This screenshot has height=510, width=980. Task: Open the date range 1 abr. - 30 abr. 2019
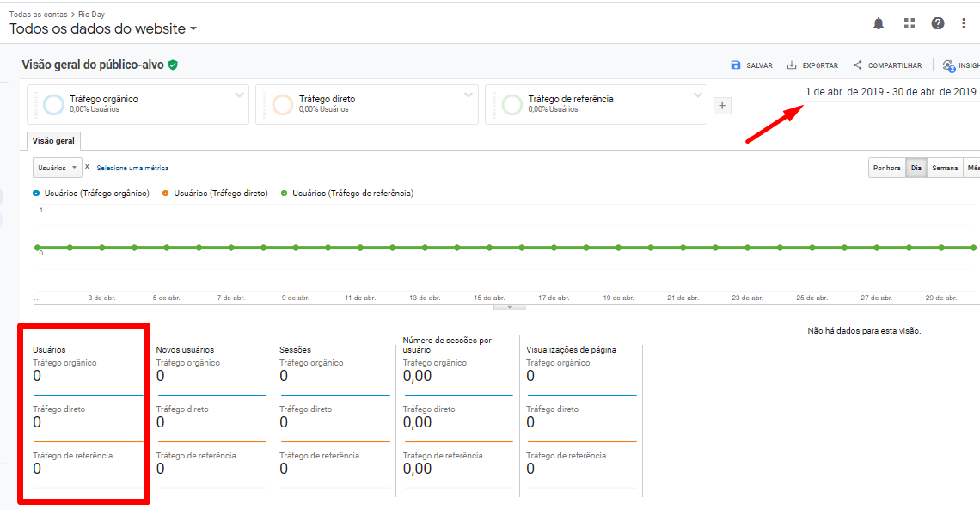(x=891, y=92)
